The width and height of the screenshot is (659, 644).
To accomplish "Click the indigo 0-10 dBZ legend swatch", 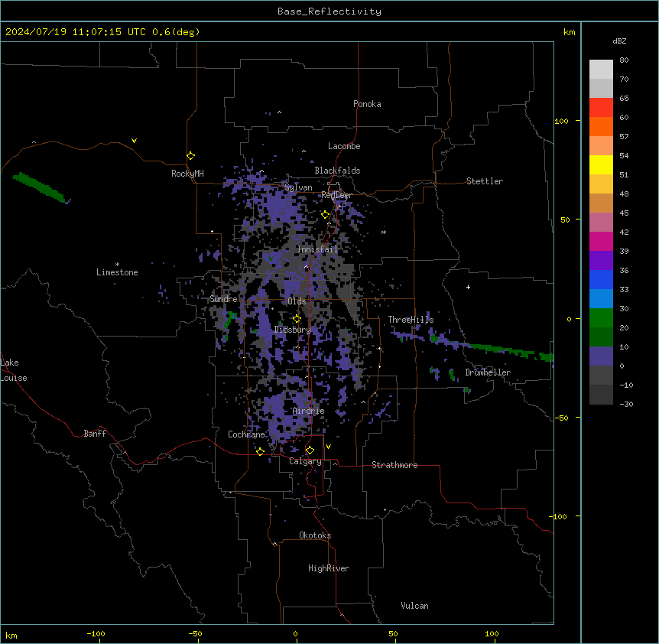I will point(601,356).
